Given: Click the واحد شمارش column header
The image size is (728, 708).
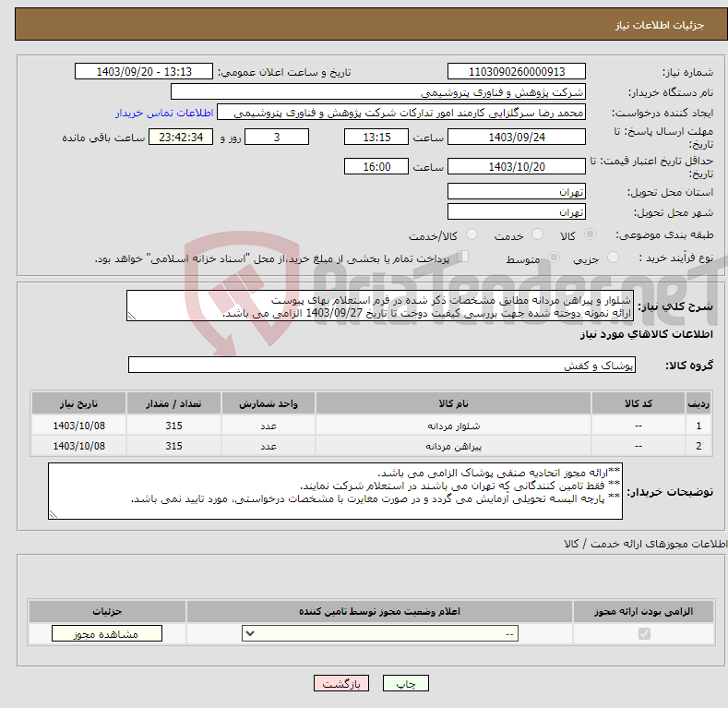Looking at the screenshot, I should pos(269,403).
